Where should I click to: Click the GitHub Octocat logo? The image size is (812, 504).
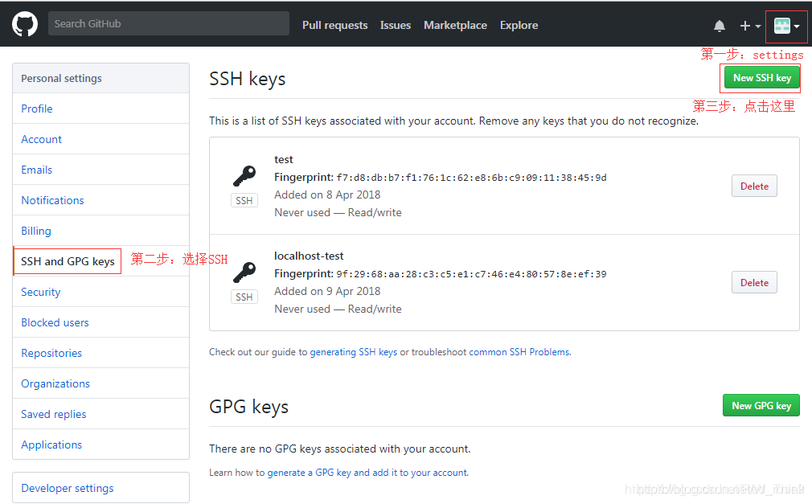[25, 24]
